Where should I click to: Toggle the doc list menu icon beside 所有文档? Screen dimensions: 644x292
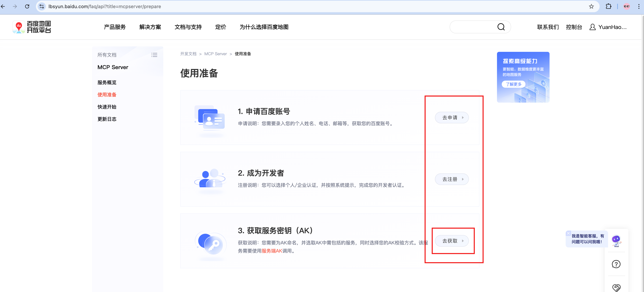pos(154,55)
